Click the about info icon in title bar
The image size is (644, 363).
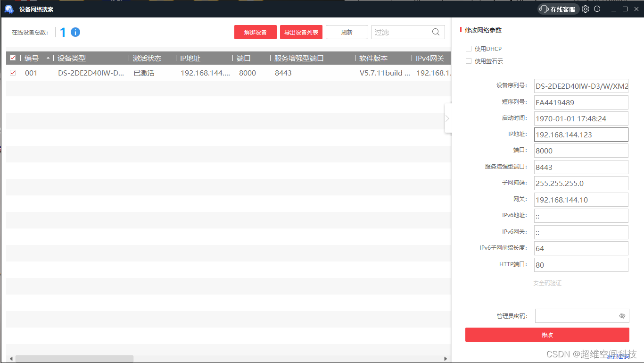click(x=597, y=9)
